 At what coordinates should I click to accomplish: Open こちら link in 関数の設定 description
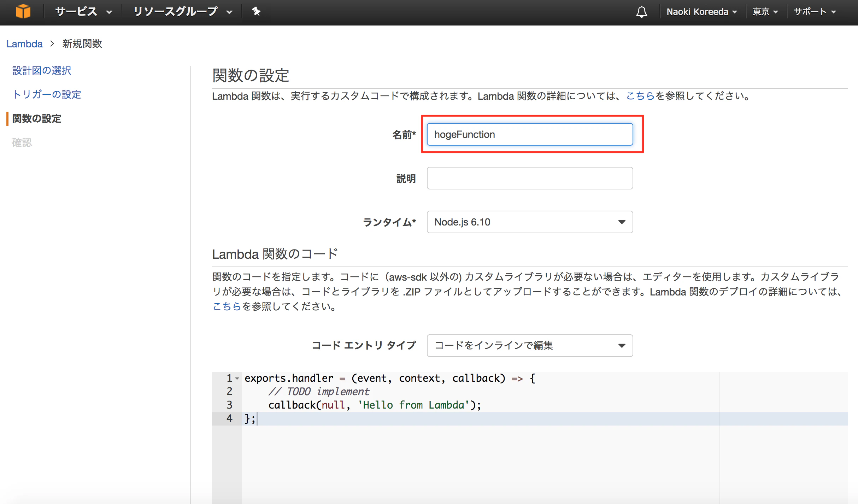640,96
